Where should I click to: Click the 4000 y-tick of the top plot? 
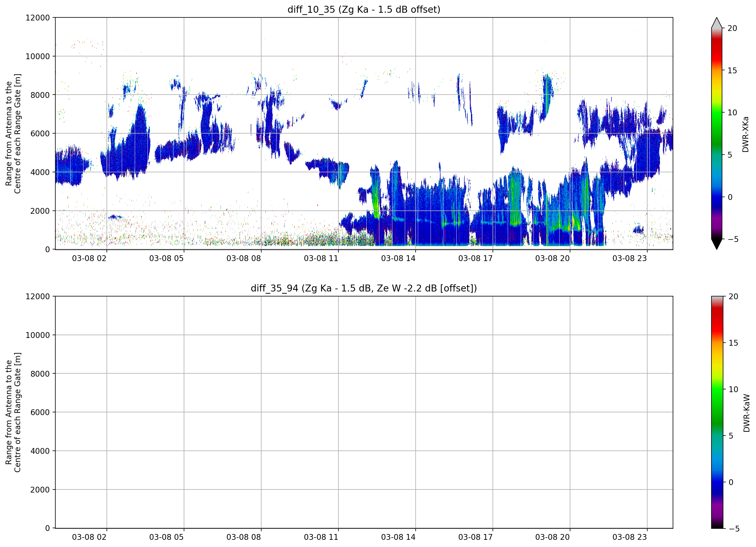[40, 172]
